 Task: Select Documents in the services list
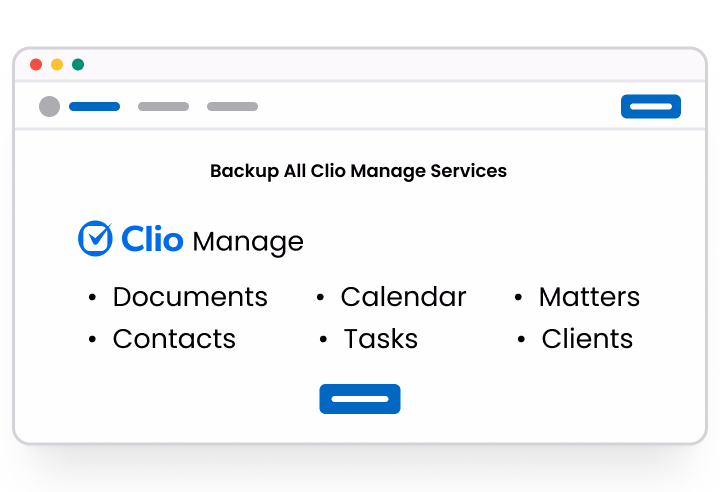click(190, 297)
